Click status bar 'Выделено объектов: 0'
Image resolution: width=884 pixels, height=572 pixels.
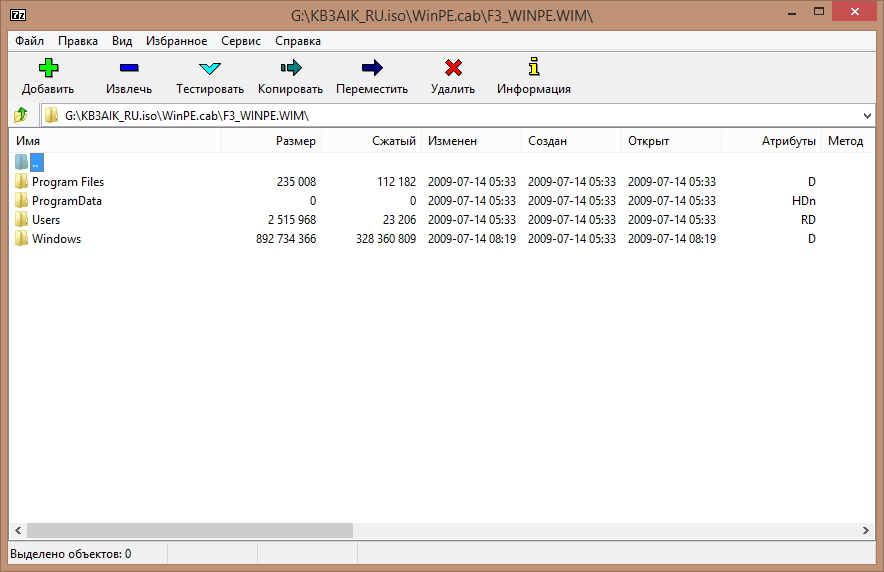(x=70, y=554)
